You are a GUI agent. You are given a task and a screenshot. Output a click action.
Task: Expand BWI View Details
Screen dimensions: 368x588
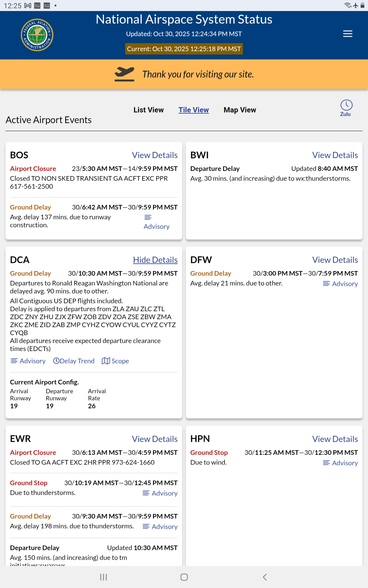(x=335, y=155)
